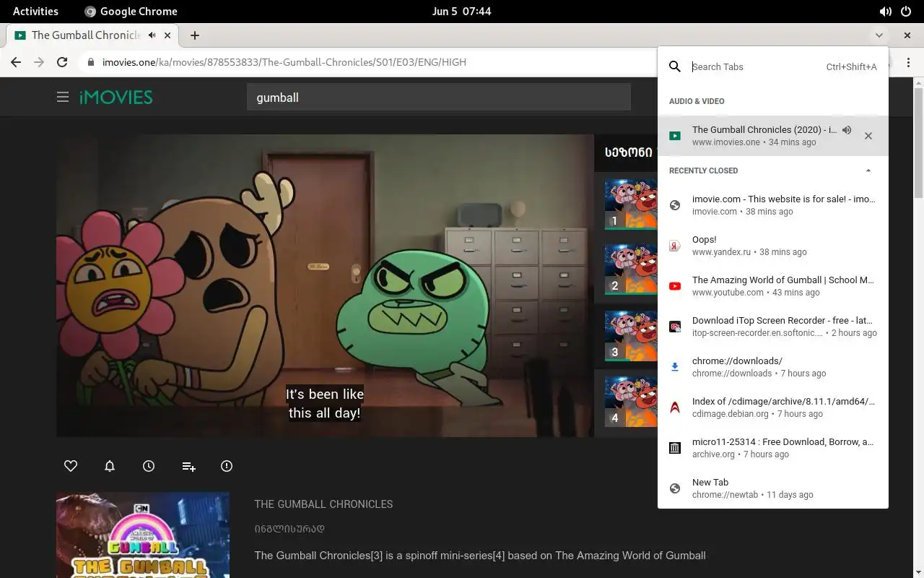The height and width of the screenshot is (578, 924).
Task: Click the Yandex favicon in list
Action: tap(675, 246)
